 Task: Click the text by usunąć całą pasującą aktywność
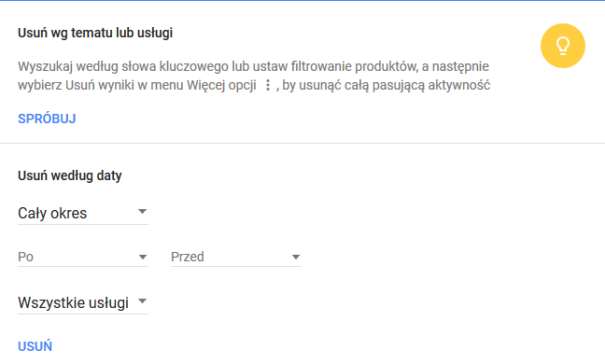[x=387, y=85]
